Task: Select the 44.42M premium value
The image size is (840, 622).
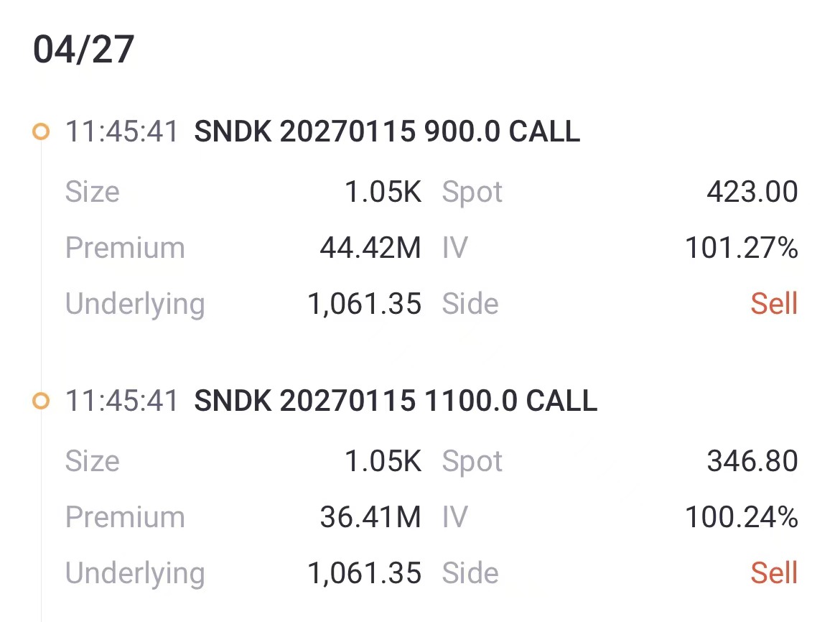Action: click(x=370, y=249)
